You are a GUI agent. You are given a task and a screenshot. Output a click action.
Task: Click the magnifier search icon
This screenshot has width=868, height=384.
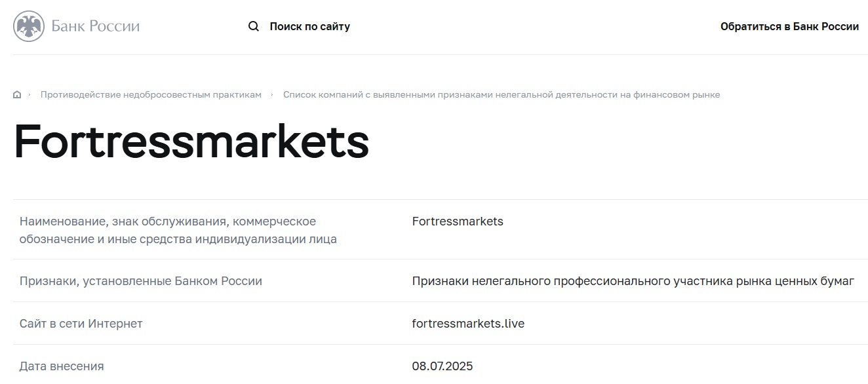coord(254,27)
